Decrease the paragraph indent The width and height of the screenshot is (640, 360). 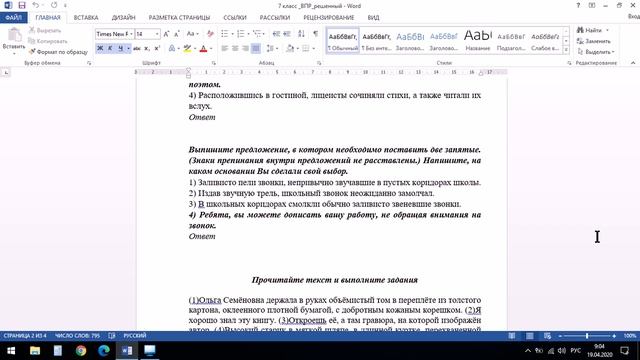[x=276, y=34]
